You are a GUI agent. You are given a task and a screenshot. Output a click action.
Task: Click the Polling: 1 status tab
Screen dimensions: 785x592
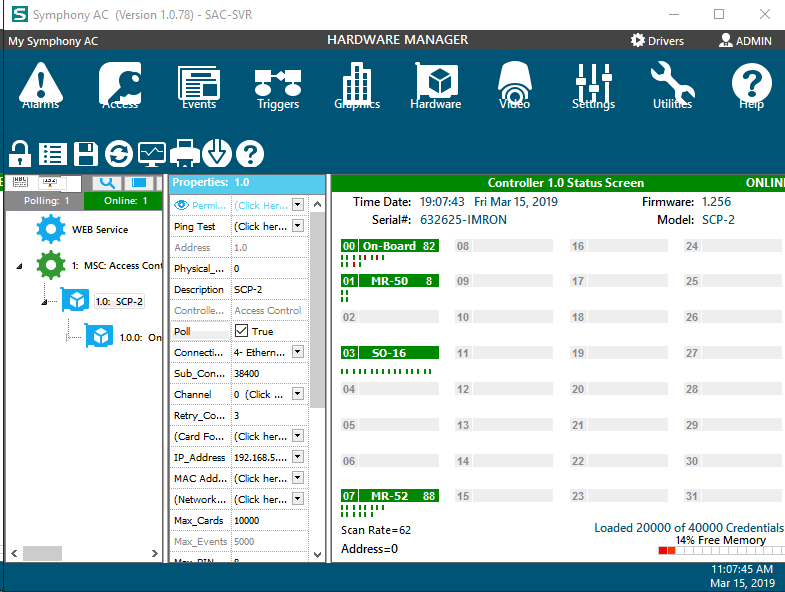tap(44, 201)
